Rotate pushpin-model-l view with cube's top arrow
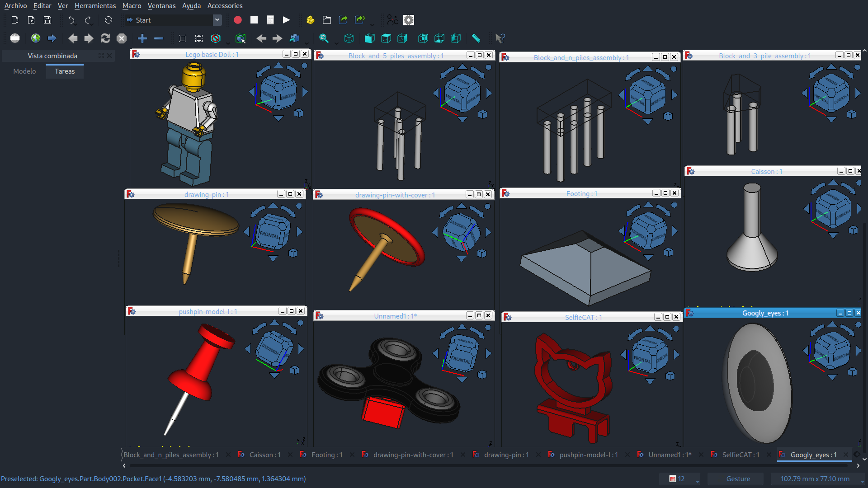Viewport: 868px width, 488px height. pos(274,323)
